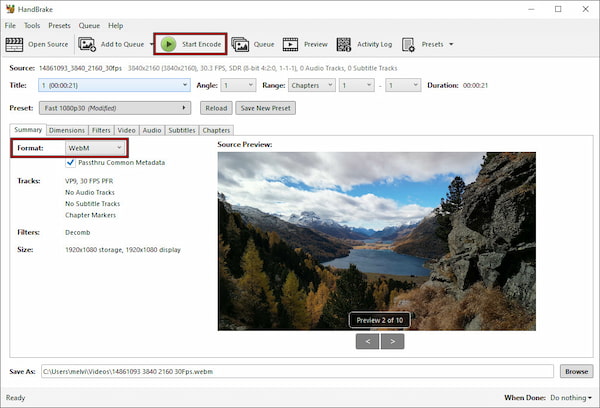Open the Queue menu in the menu bar
600x408 pixels.
click(89, 26)
